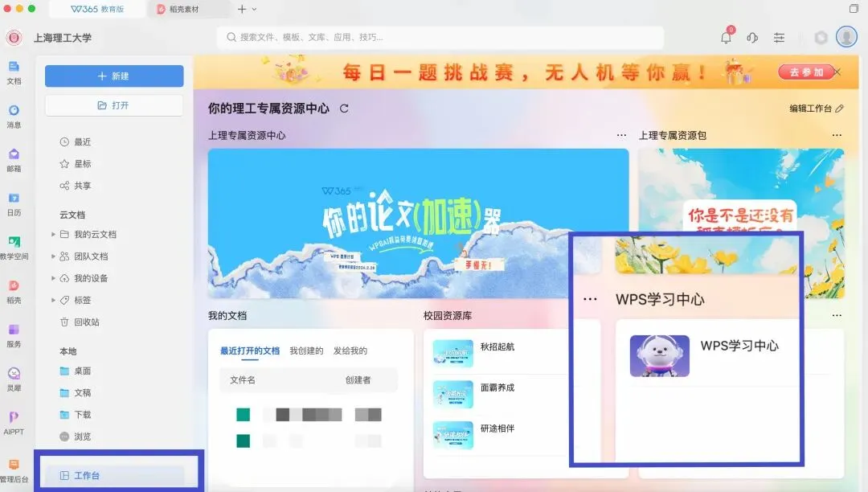The height and width of the screenshot is (492, 868).
Task: Click the tile windows icon at top right
Action: tap(854, 8)
